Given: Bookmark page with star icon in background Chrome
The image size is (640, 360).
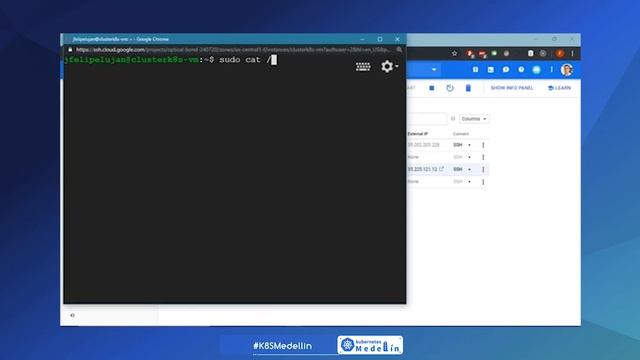Looking at the screenshot, I should coord(454,53).
